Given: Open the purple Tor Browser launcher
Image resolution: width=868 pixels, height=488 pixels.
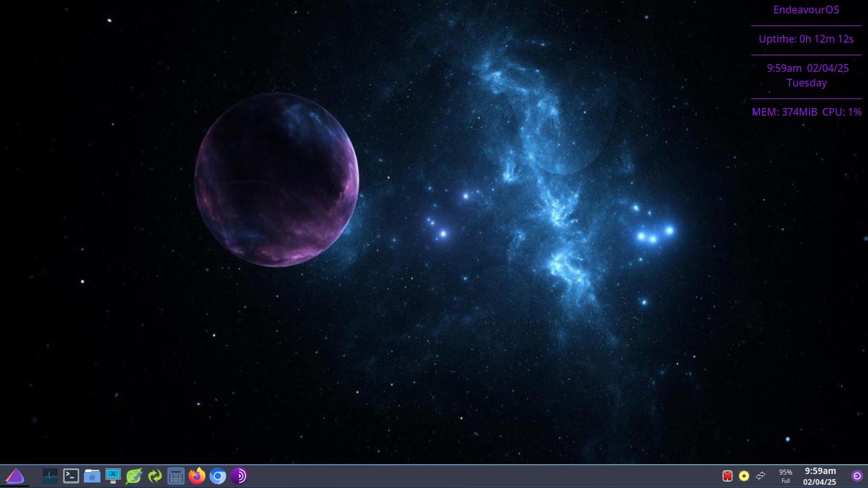Looking at the screenshot, I should tap(239, 476).
